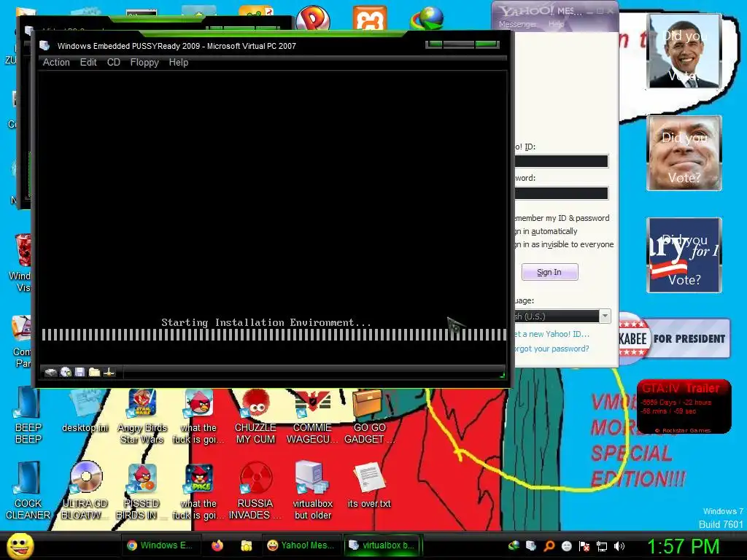Select the Internet Download Manager globe icon
747x560 pixels.
pos(427,18)
